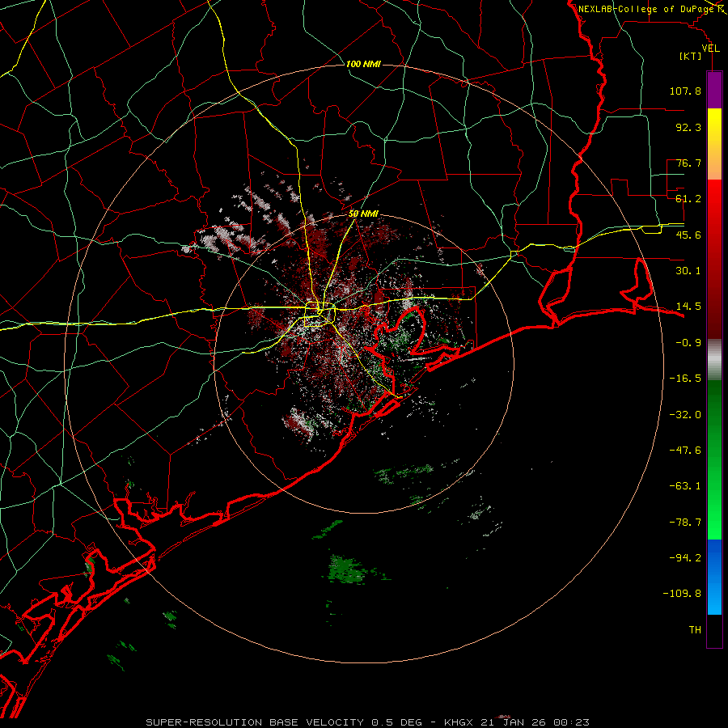
Task: Click the 61.2 legend value
Action: [x=688, y=199]
